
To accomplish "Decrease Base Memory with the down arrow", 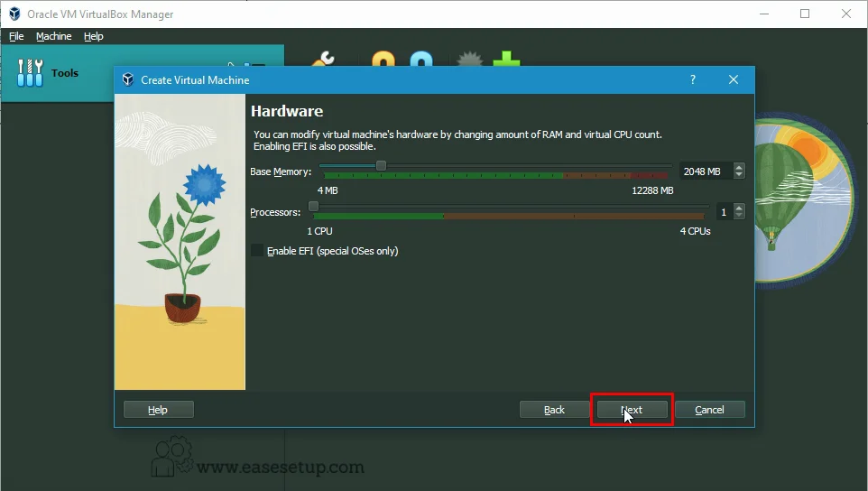I will coord(739,175).
